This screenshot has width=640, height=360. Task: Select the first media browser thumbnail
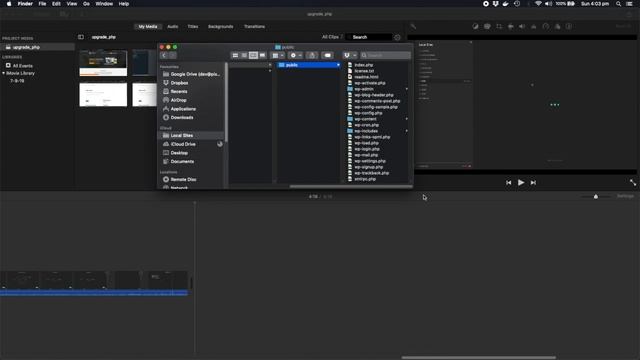point(103,63)
